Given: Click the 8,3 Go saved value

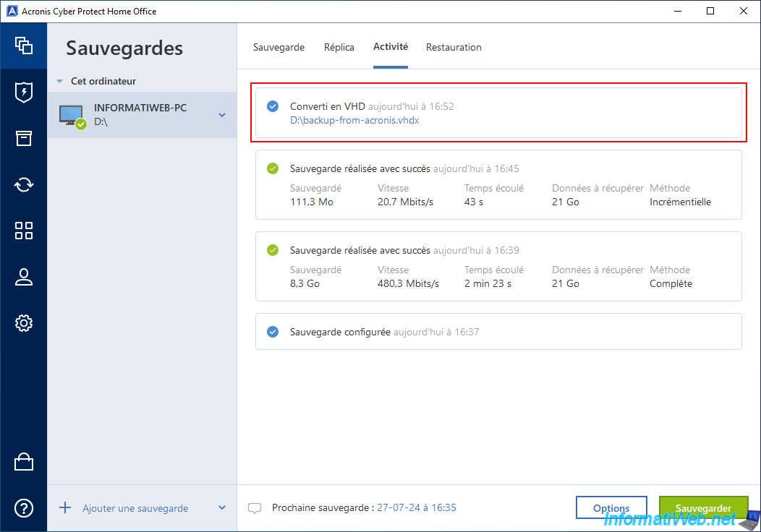Looking at the screenshot, I should coord(305,283).
